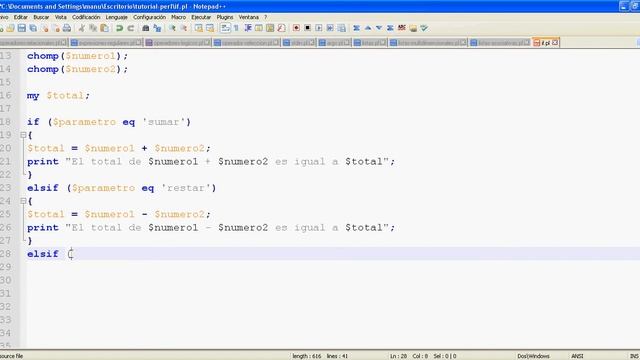Click the INS status bar indicator
640x360 pixels.
[x=634, y=356]
